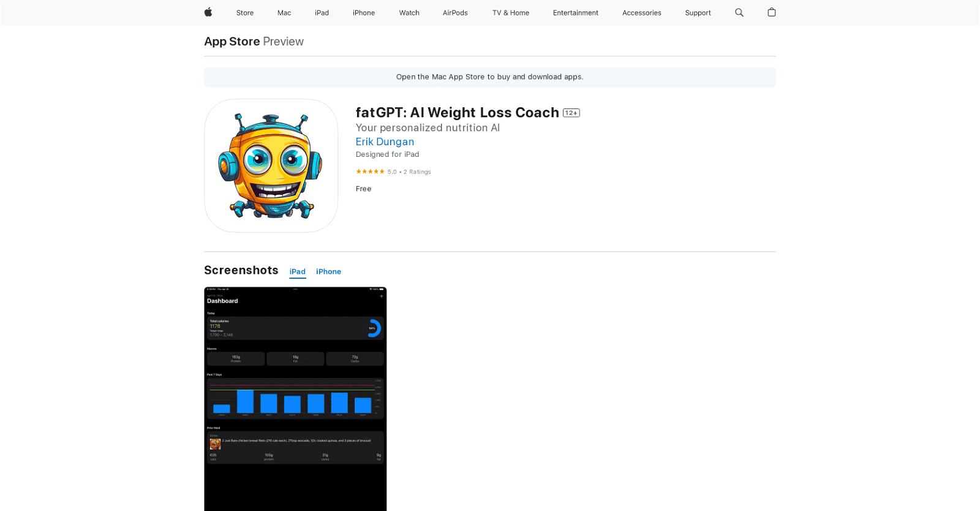This screenshot has width=980, height=511.
Task: Switch to iPad screenshots tab
Action: (x=298, y=271)
